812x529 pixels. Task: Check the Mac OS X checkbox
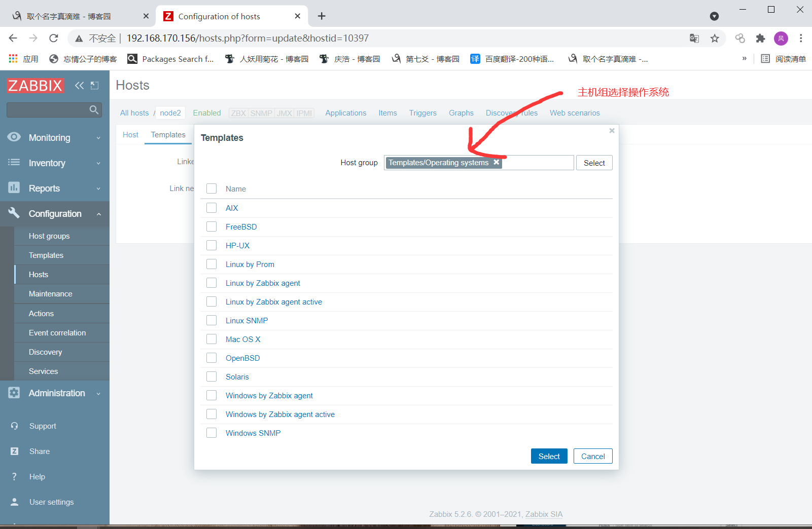click(x=211, y=339)
